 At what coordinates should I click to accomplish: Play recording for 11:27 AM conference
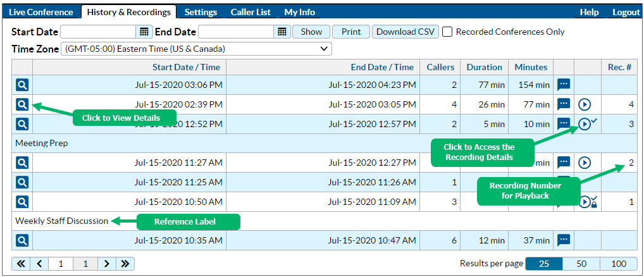585,163
